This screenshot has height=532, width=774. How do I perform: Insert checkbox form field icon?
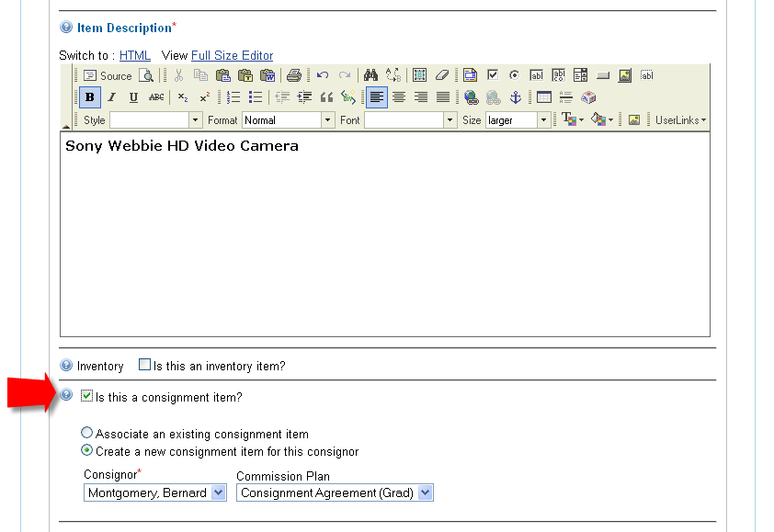[492, 75]
